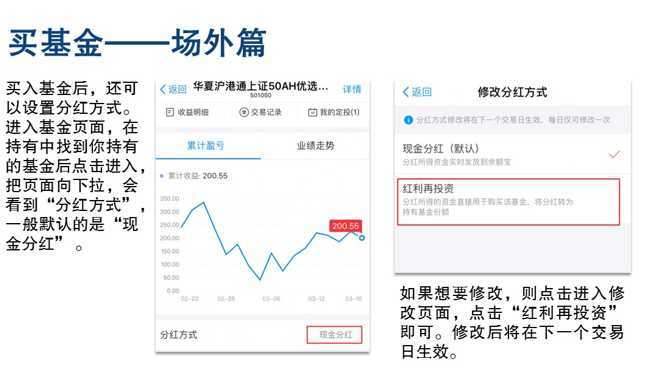Screen dimensions: 654x369
Task: Click the chart's end point marker
Action: click(362, 238)
